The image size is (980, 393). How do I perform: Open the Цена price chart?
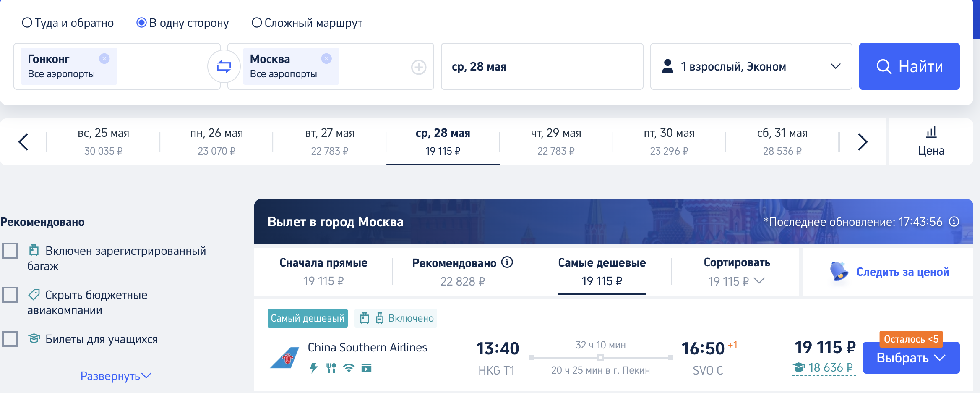(931, 142)
